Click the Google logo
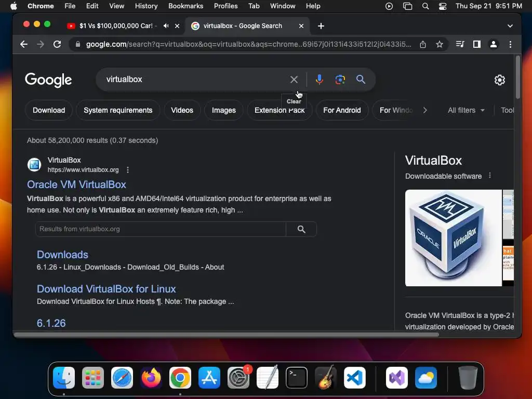This screenshot has height=399, width=532. pos(48,80)
